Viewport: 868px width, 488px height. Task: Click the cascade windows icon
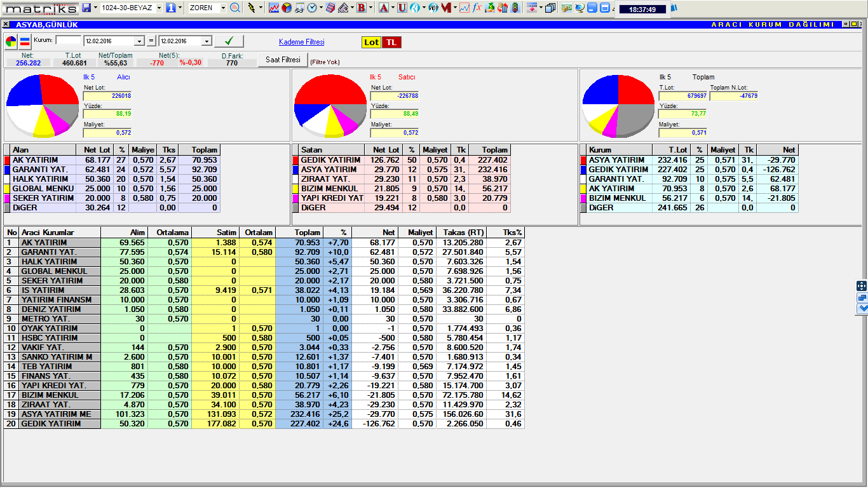point(550,8)
